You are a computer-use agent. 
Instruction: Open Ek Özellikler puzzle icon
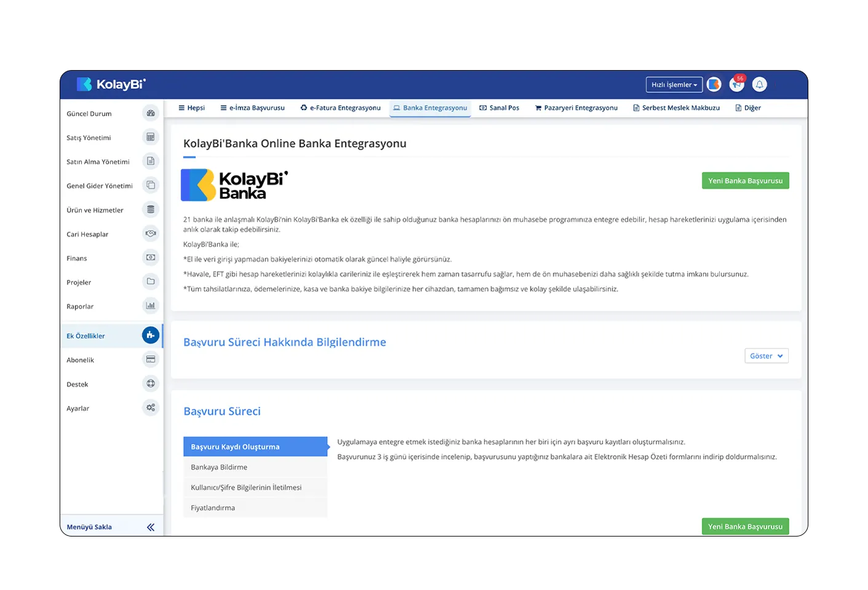pos(151,335)
